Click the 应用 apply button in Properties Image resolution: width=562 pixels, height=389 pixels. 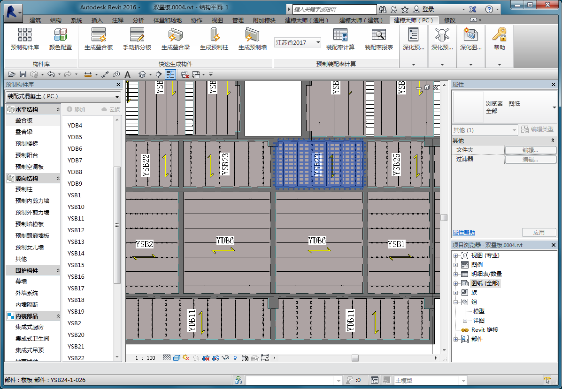click(x=539, y=233)
